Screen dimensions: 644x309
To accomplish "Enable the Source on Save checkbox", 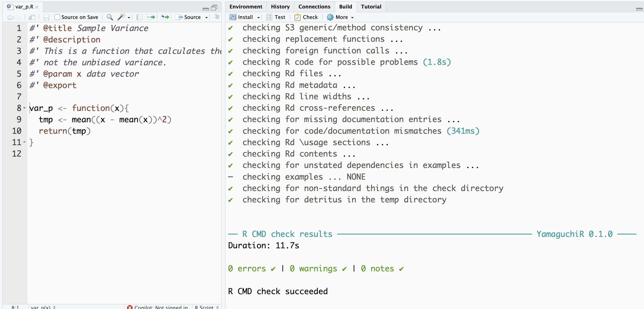I will [x=57, y=17].
